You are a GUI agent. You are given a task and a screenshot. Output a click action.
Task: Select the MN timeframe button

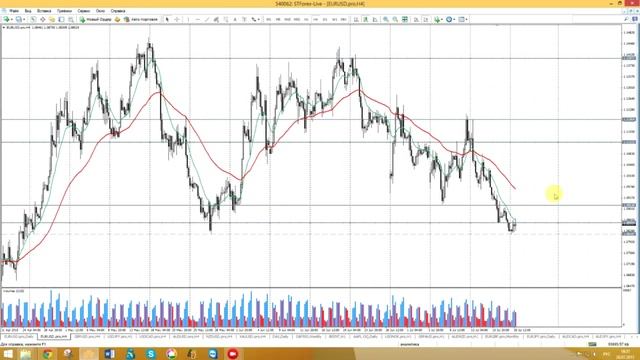(x=344, y=19)
